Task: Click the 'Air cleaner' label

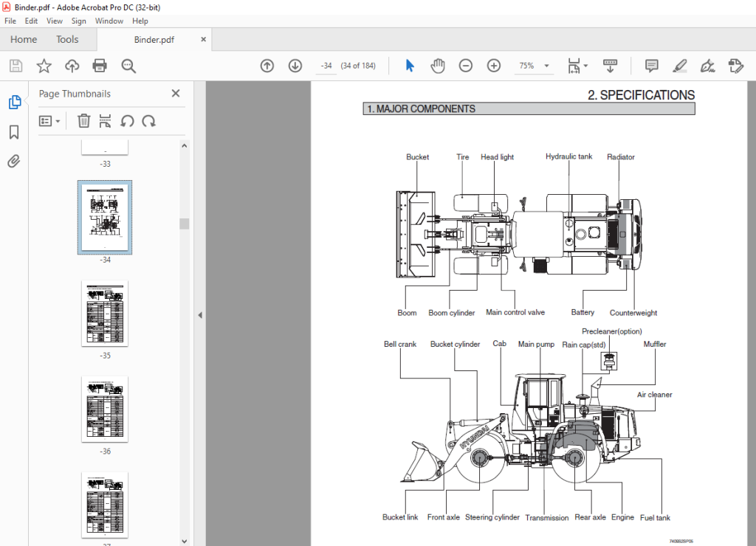Action: (x=654, y=395)
